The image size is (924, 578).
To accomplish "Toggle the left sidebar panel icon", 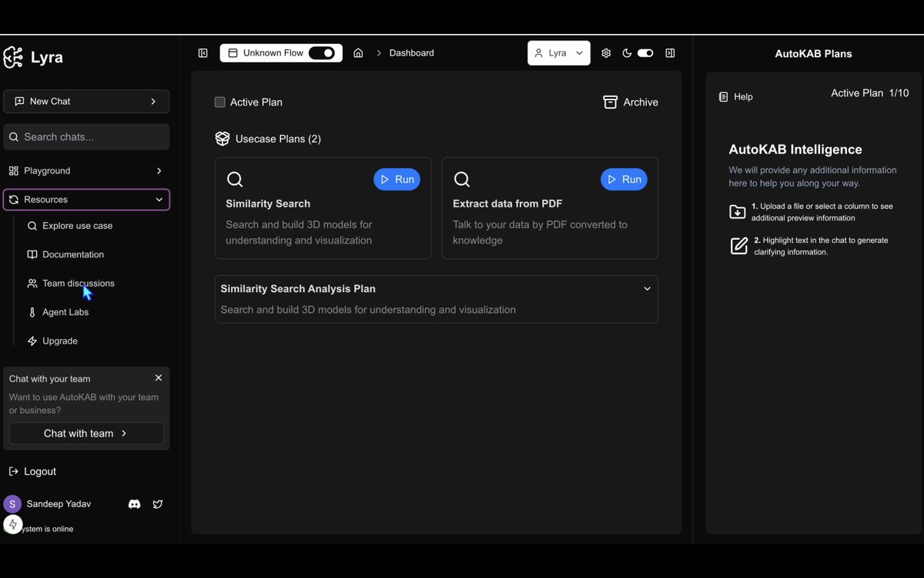I will pyautogui.click(x=203, y=53).
